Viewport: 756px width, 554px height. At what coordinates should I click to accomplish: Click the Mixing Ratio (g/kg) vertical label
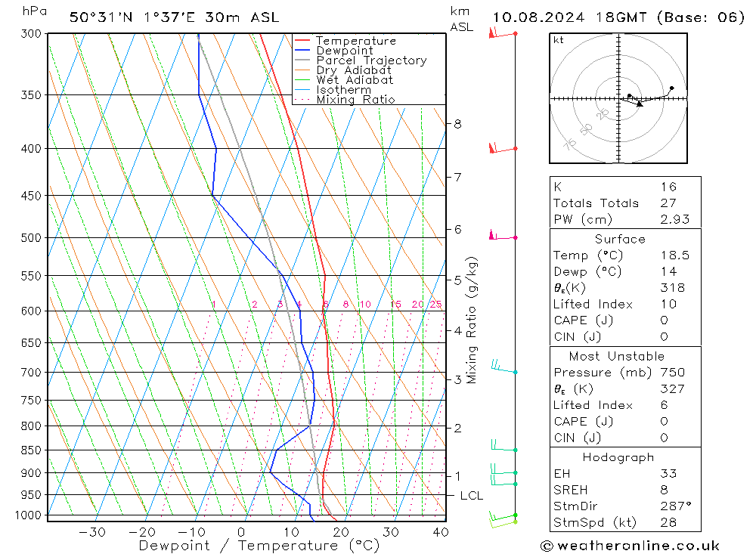click(472, 320)
